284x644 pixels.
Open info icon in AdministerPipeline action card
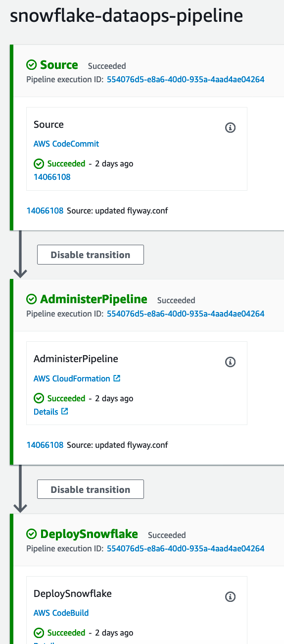[x=230, y=362]
